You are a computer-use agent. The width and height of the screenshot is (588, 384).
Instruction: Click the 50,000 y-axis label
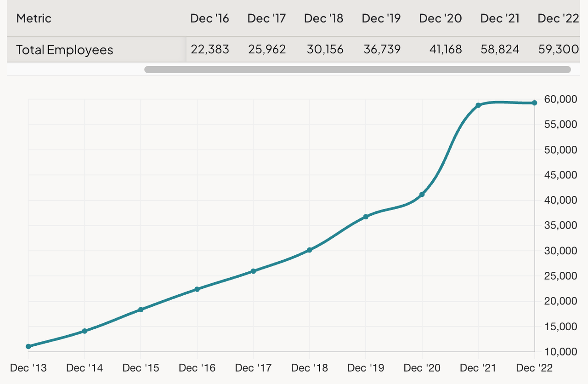click(560, 149)
